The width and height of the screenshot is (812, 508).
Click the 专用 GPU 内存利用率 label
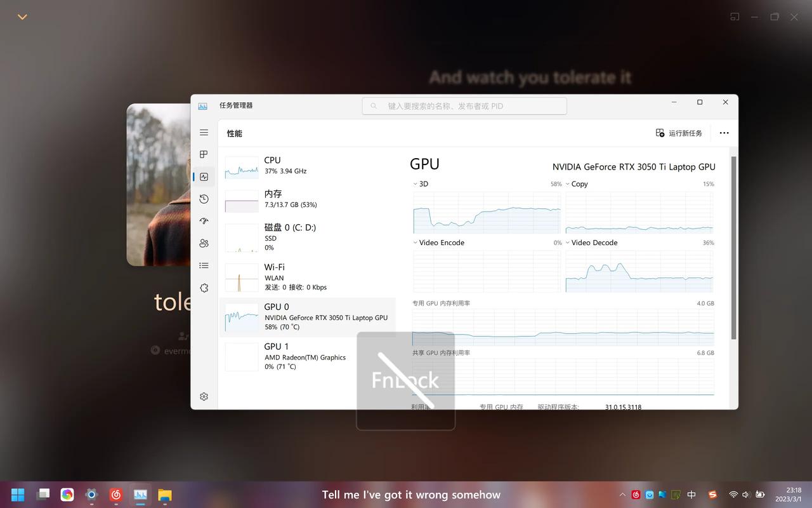tap(442, 304)
